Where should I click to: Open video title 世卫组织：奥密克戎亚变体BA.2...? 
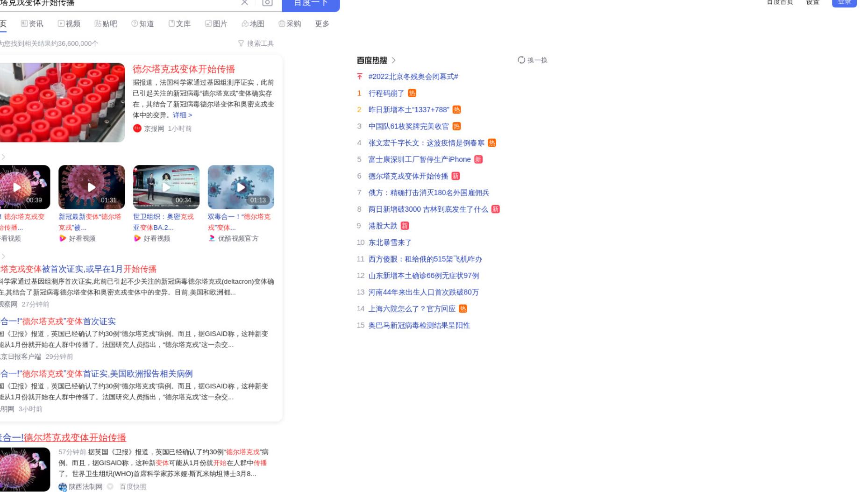tap(164, 222)
